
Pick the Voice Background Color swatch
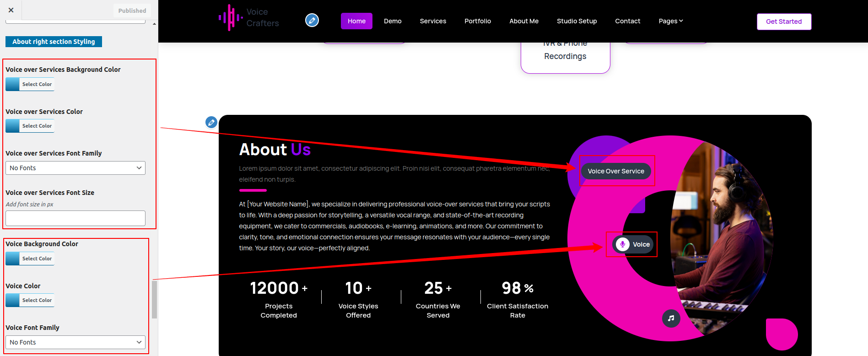(13, 259)
